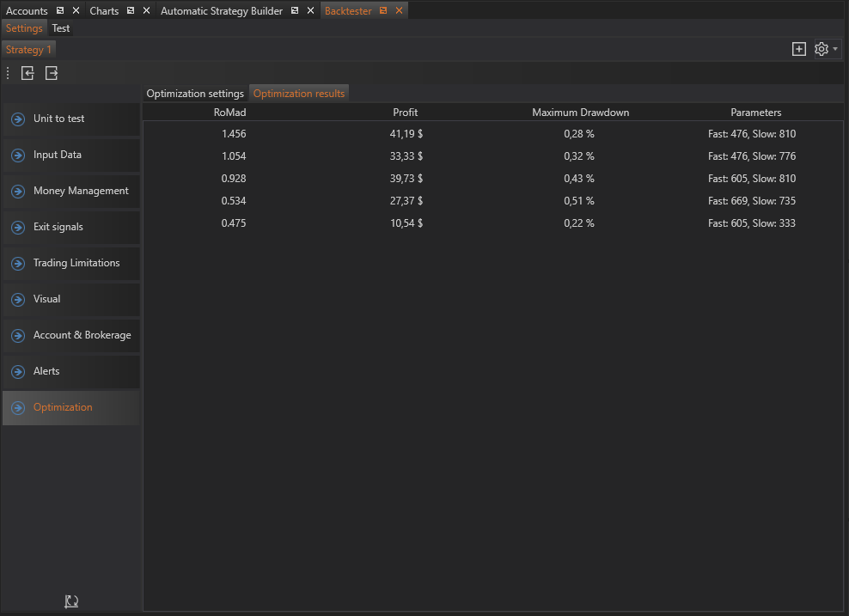
Task: Open the Trading Limitations section
Action: 76,263
